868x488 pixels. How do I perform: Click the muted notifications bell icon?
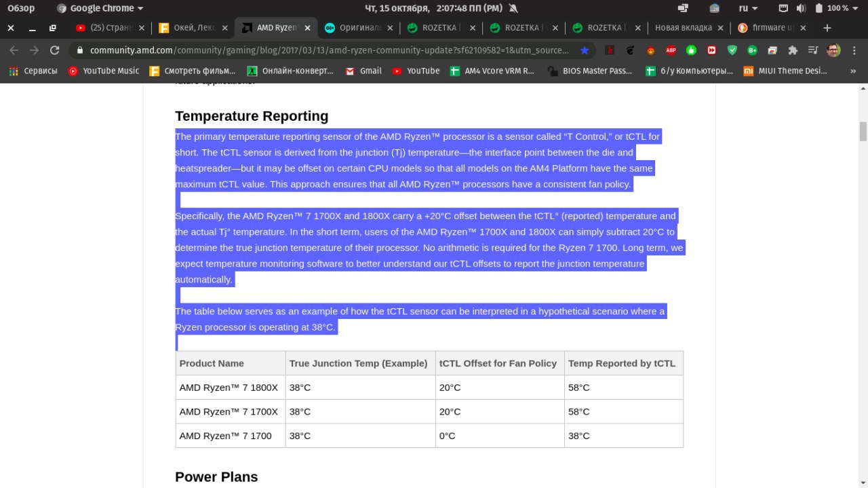pos(513,8)
